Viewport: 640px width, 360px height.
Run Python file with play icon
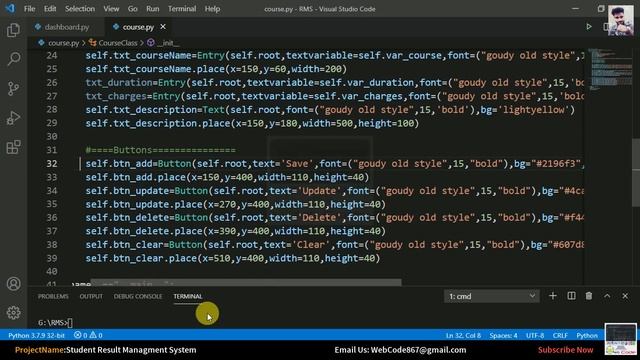(589, 27)
